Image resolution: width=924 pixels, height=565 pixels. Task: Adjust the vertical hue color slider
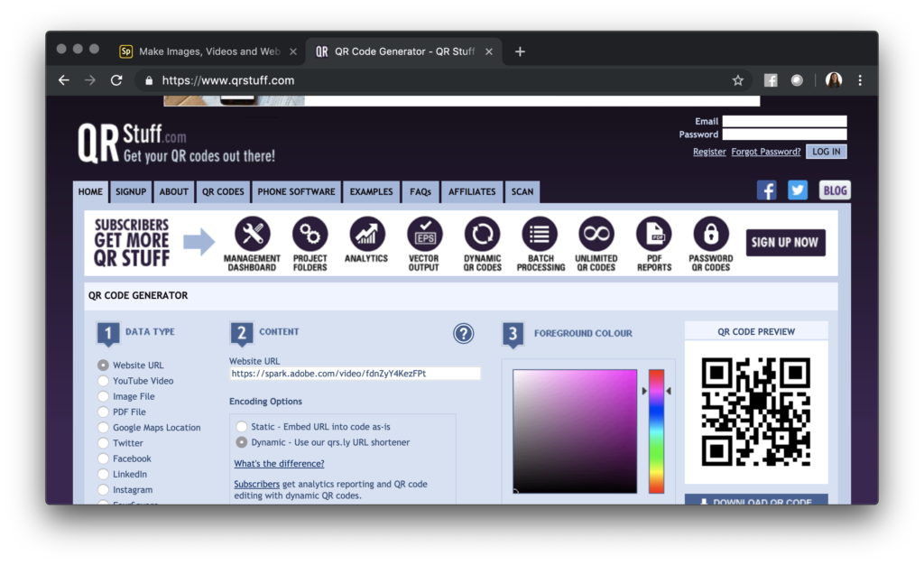(x=656, y=433)
